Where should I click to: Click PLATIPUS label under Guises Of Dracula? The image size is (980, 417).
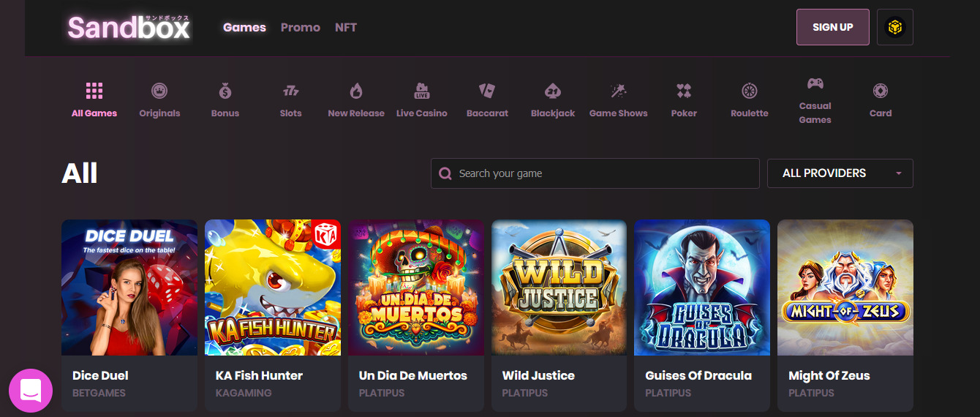pyautogui.click(x=668, y=393)
